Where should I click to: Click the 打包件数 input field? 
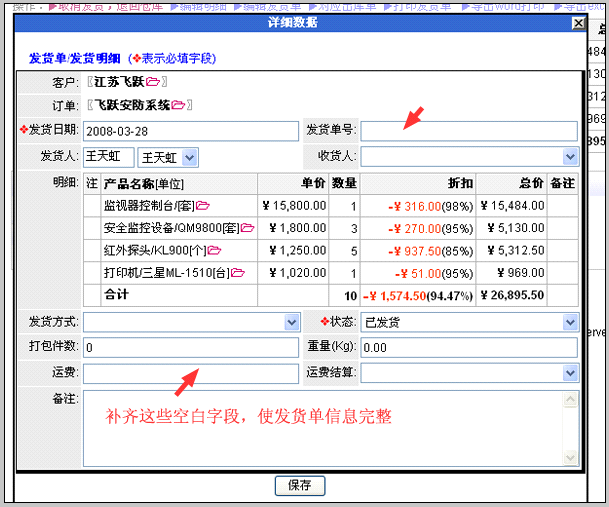pyautogui.click(x=190, y=348)
